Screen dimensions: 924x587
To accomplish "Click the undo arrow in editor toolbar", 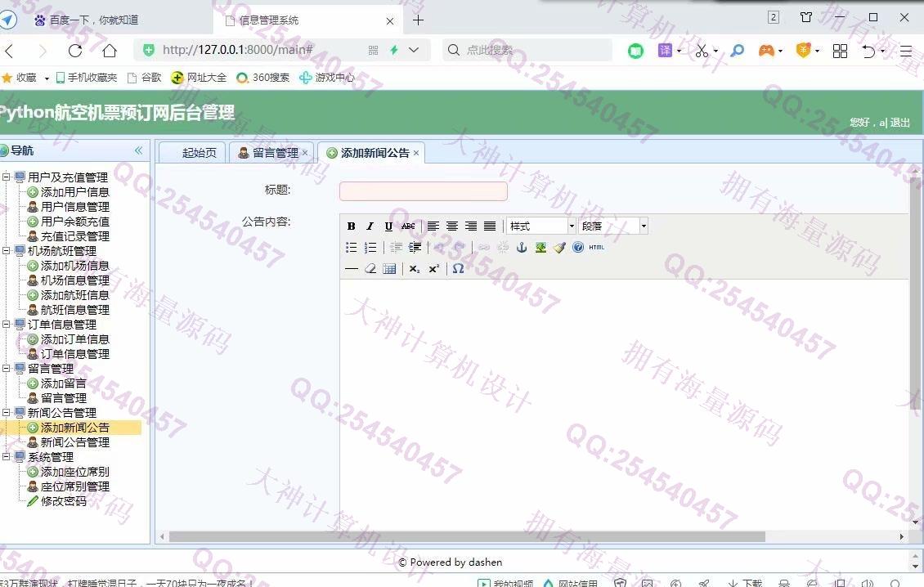I will pos(440,248).
